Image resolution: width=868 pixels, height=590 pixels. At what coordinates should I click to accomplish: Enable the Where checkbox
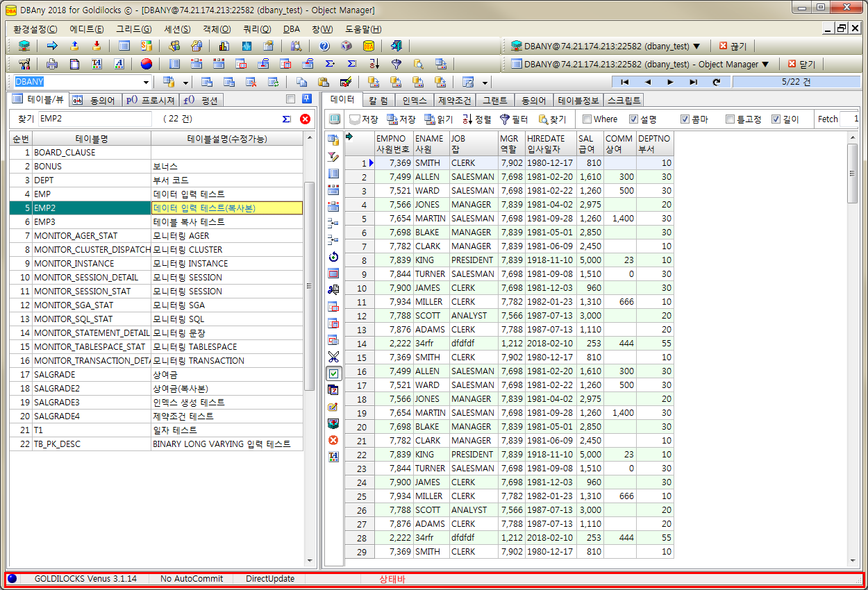587,119
